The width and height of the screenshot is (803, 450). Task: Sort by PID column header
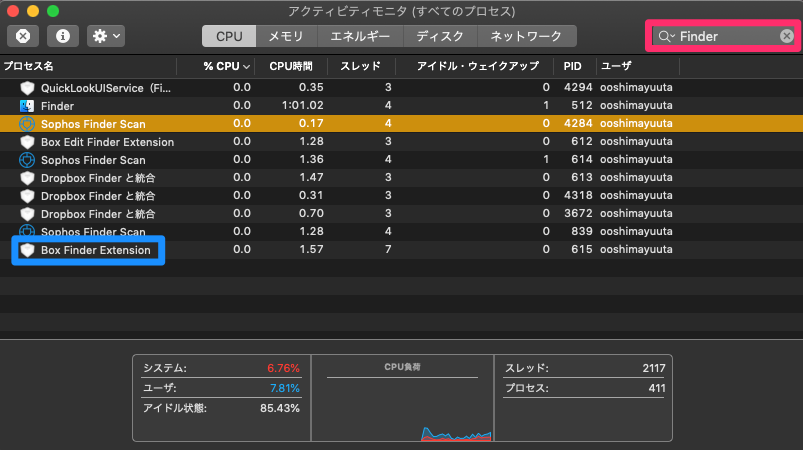[573, 66]
